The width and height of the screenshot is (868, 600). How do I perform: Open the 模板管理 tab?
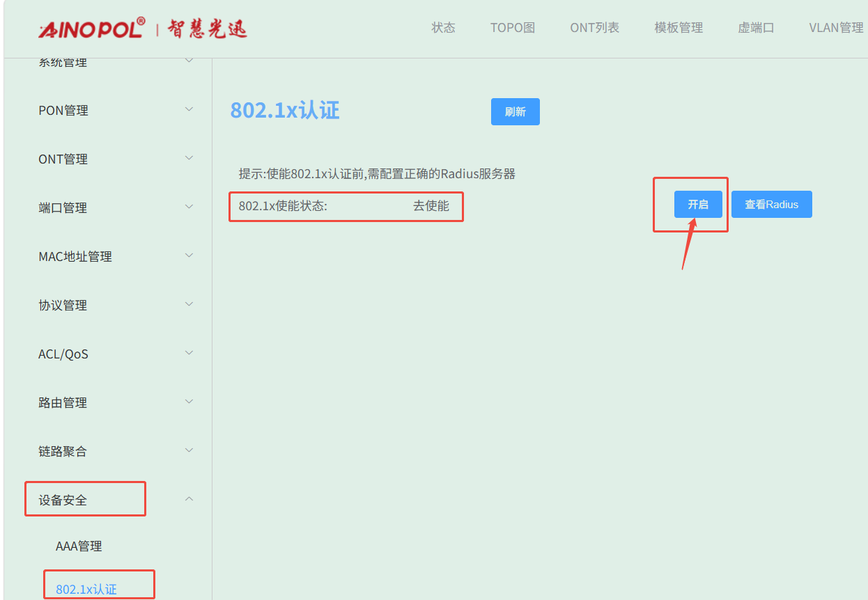pos(679,28)
